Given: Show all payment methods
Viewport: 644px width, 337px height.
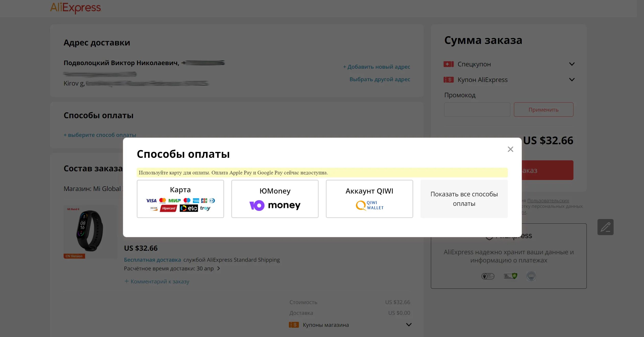Looking at the screenshot, I should coord(464,199).
